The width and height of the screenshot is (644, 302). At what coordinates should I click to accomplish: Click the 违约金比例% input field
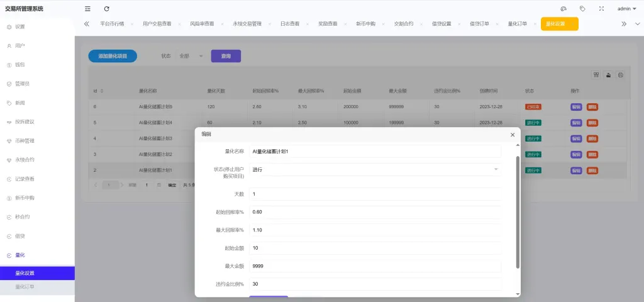click(x=375, y=284)
